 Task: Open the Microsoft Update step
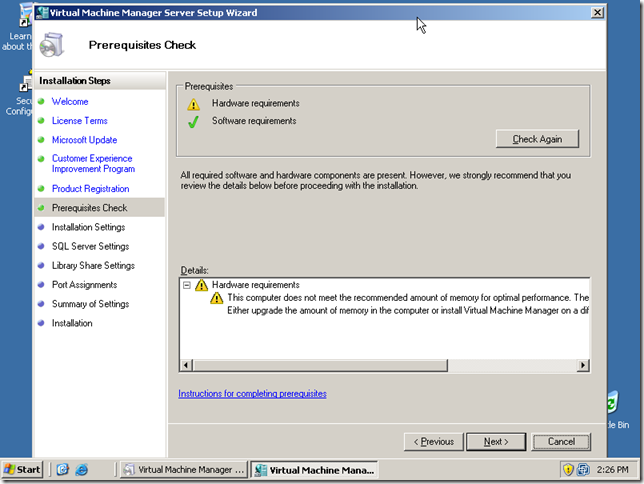coord(84,140)
